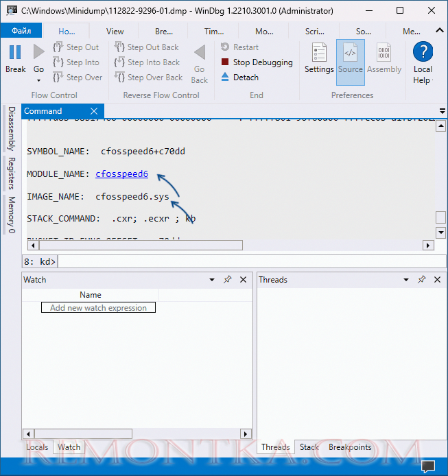This screenshot has height=476, width=448.
Task: Switch to the Memory ribbon tab
Action: point(411,32)
